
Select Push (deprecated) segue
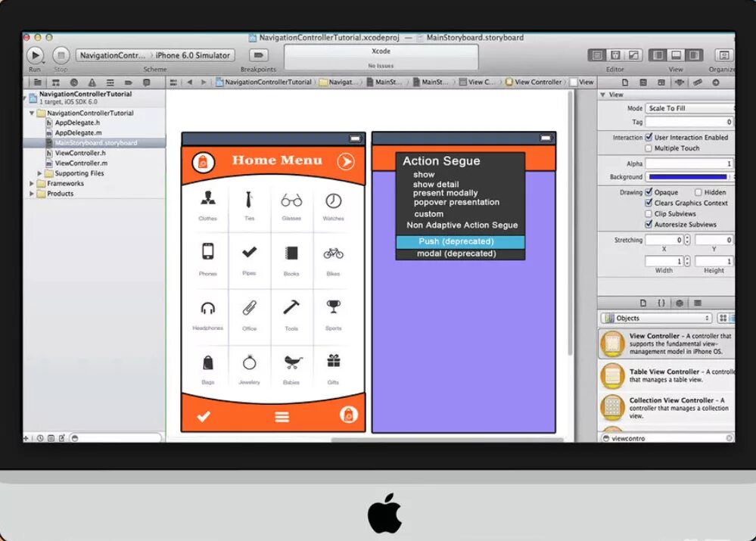point(460,241)
